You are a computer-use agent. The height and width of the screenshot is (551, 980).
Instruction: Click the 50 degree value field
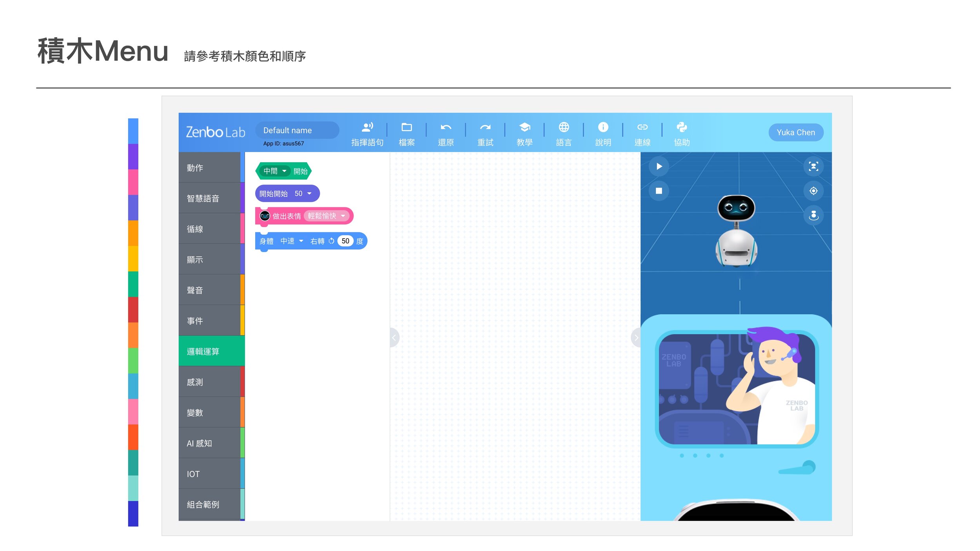pos(345,241)
